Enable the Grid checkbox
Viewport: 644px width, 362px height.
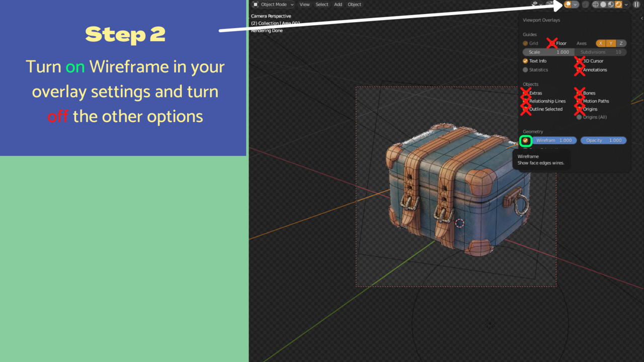(525, 44)
